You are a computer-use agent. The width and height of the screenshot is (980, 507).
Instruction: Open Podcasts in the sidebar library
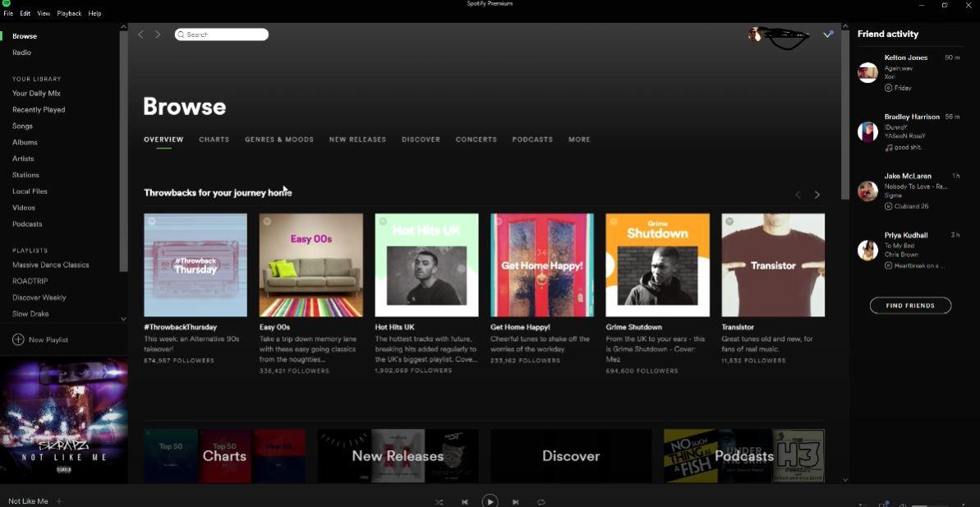click(x=27, y=224)
